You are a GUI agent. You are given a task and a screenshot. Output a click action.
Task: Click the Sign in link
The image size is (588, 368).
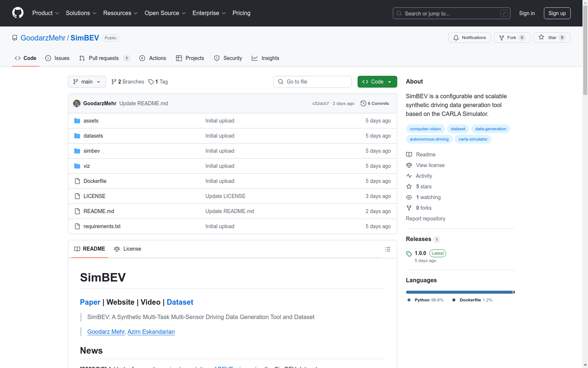pyautogui.click(x=527, y=13)
